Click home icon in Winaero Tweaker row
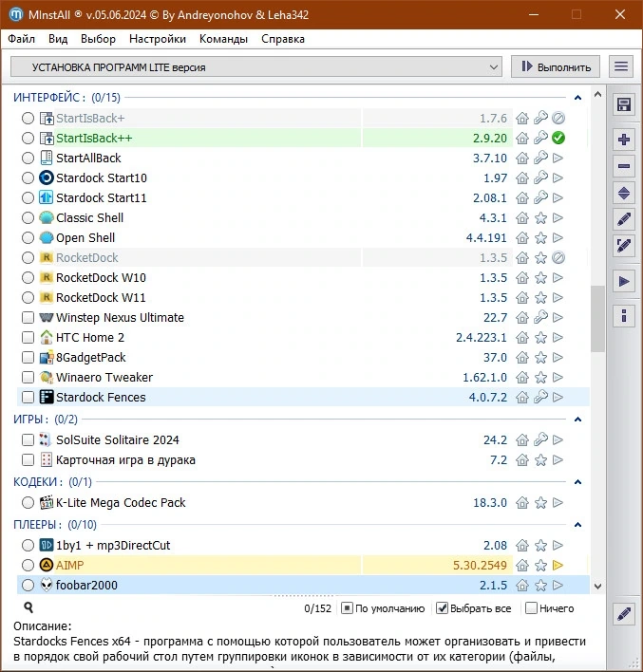 (522, 378)
